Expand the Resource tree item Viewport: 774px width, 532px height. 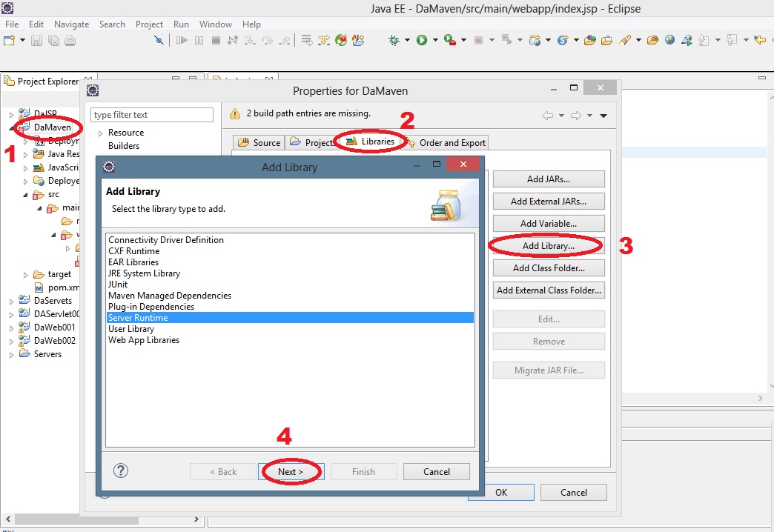(x=101, y=133)
